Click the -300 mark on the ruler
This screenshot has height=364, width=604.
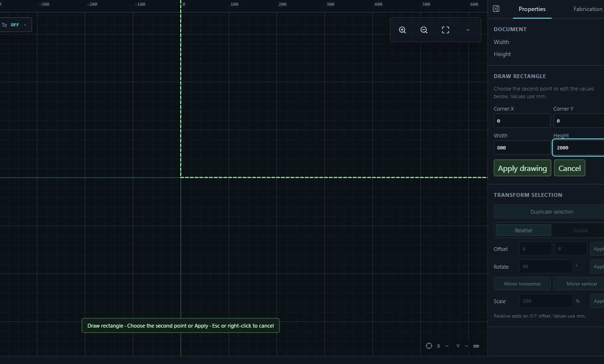[x=44, y=4]
